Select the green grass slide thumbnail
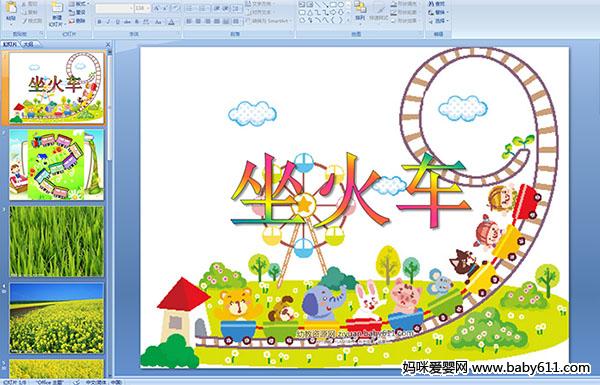 tap(56, 241)
